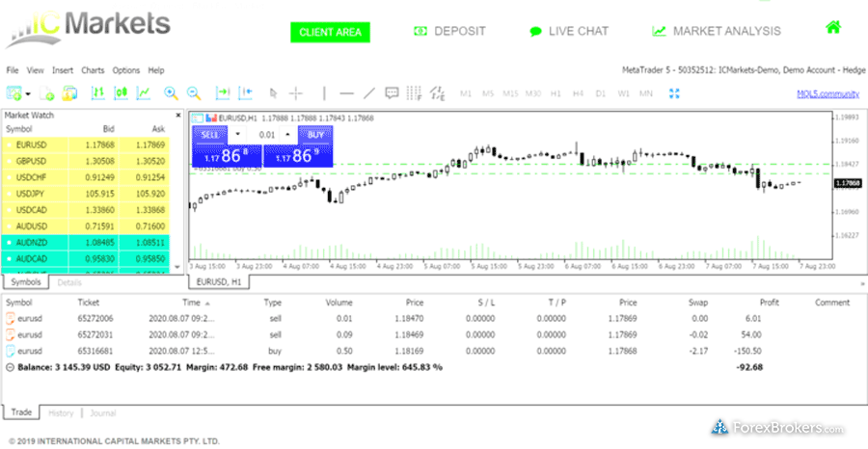Pick the horizontal line drawing tool
The height and width of the screenshot is (449, 868).
(x=346, y=93)
